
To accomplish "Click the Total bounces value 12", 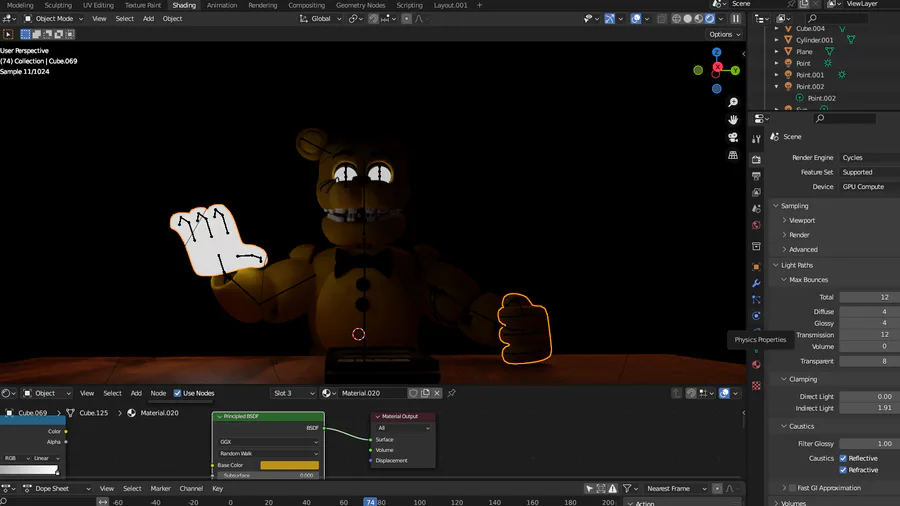I will (x=870, y=297).
